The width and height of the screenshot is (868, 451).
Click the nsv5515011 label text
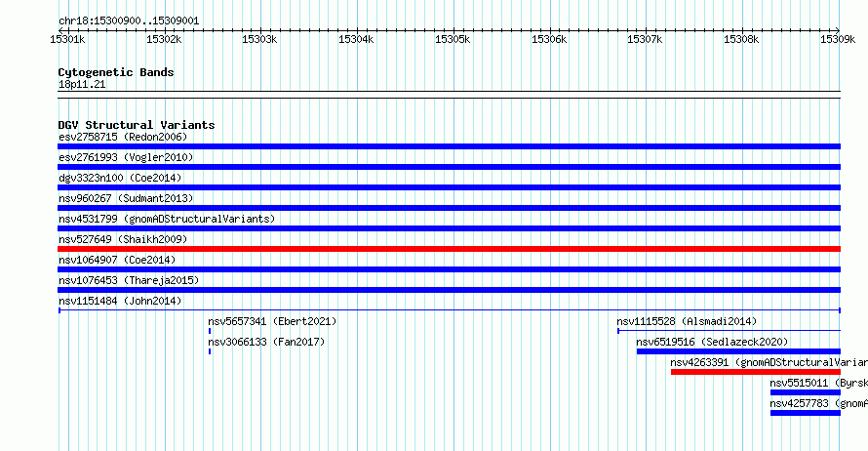818,383
